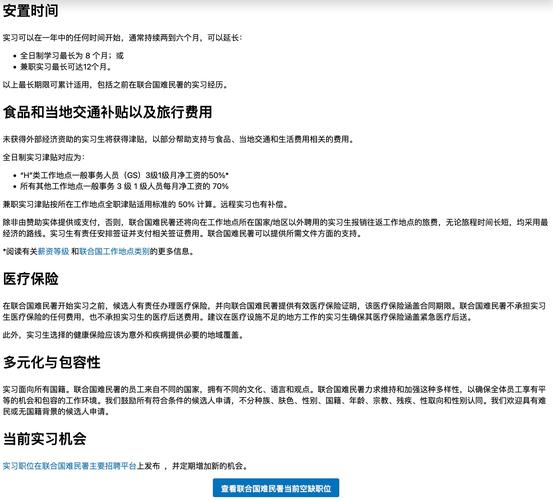Viewport: 553px width, 500px height.
Task: Click the sentence starting 兼职实习津贴按所在工作地点
Action: pos(146,204)
